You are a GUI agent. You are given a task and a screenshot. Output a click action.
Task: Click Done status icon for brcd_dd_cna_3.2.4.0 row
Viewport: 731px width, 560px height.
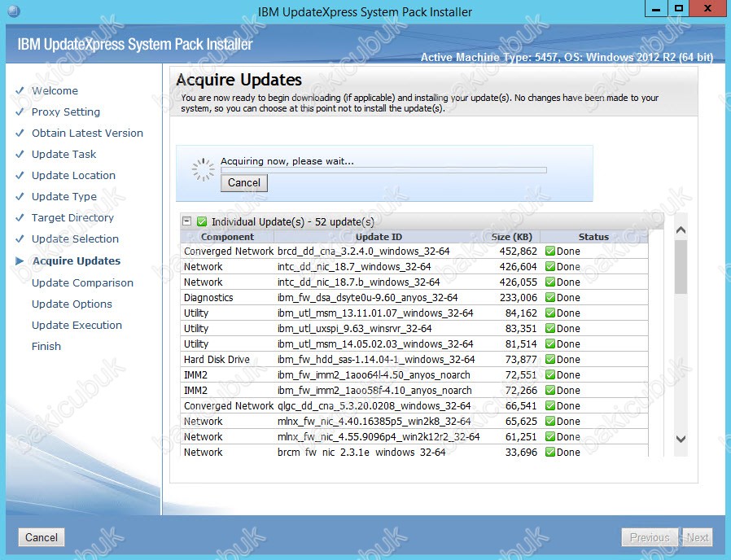pos(550,251)
